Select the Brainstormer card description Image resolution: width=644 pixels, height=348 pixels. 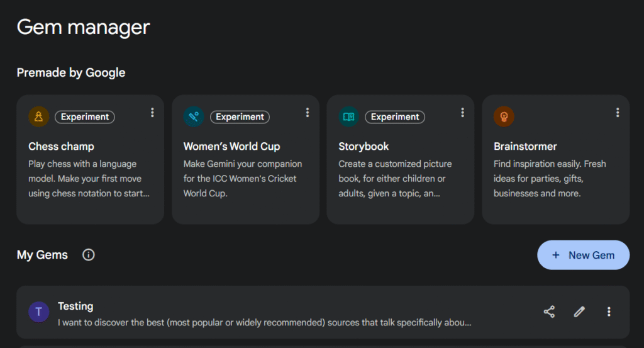click(550, 179)
